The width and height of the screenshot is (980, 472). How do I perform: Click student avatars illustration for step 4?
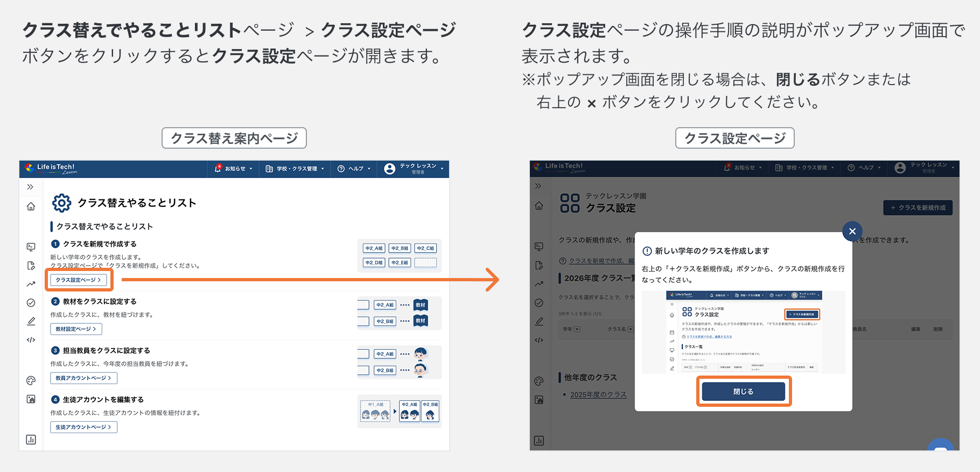[x=400, y=411]
